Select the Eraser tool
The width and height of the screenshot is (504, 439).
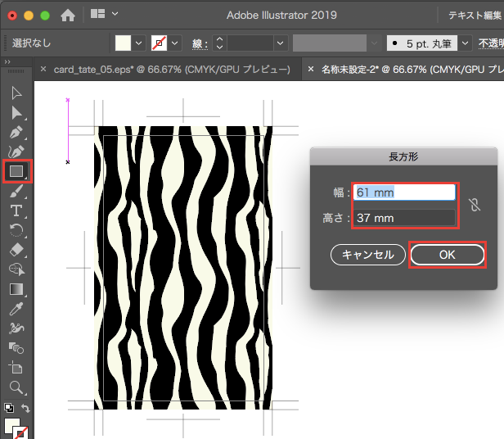click(x=16, y=249)
